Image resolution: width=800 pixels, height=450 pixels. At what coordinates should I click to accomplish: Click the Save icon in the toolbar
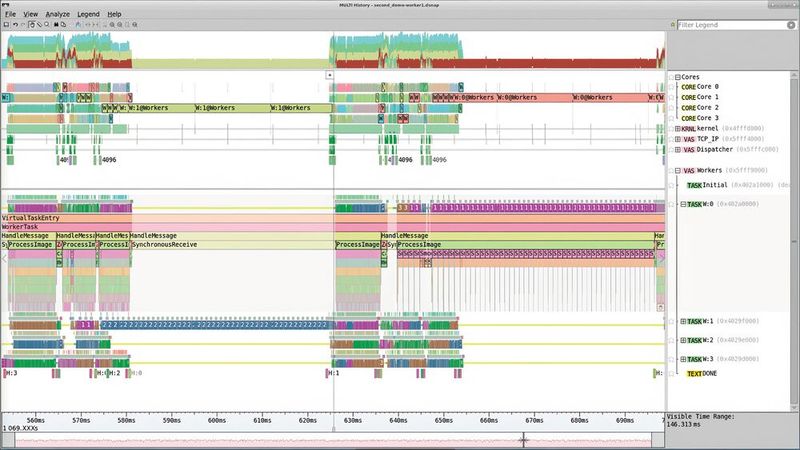[8, 23]
